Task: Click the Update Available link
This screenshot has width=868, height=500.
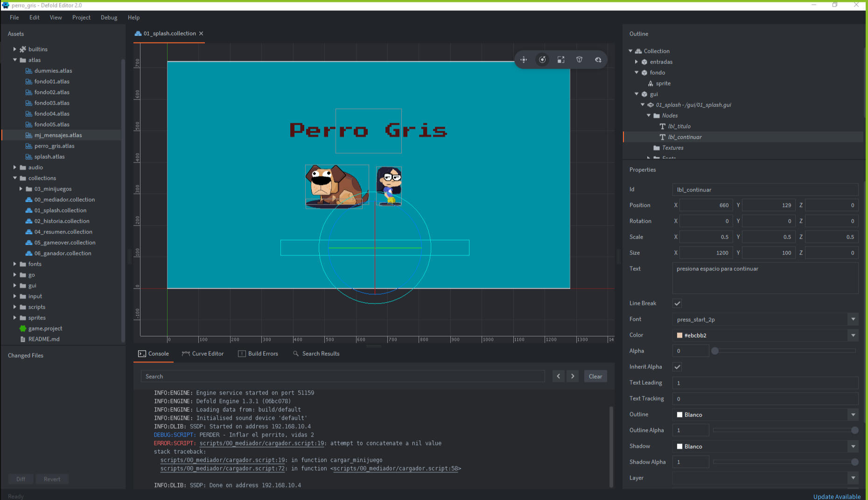Action: pyautogui.click(x=836, y=496)
